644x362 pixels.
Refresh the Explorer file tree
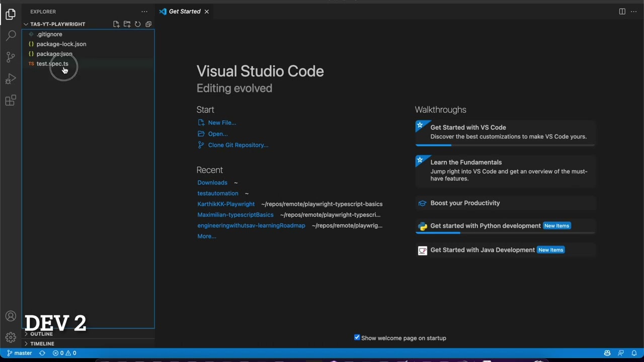pos(137,24)
